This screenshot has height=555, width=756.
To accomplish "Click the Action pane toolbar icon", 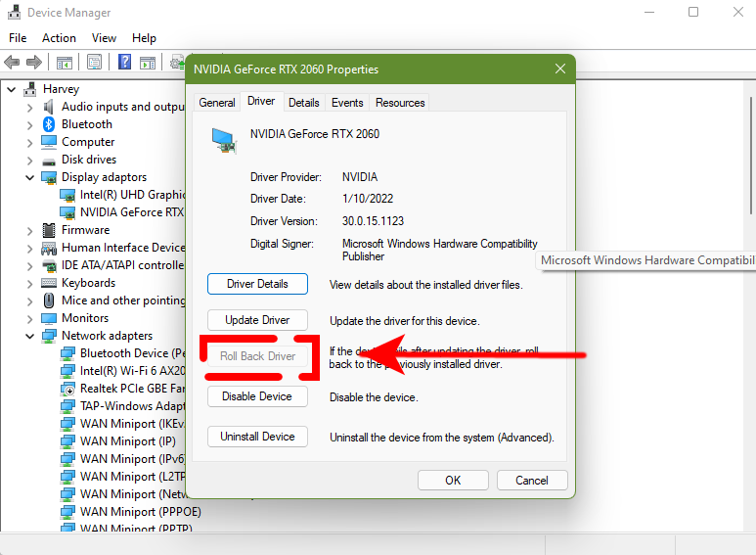I will coord(148,63).
